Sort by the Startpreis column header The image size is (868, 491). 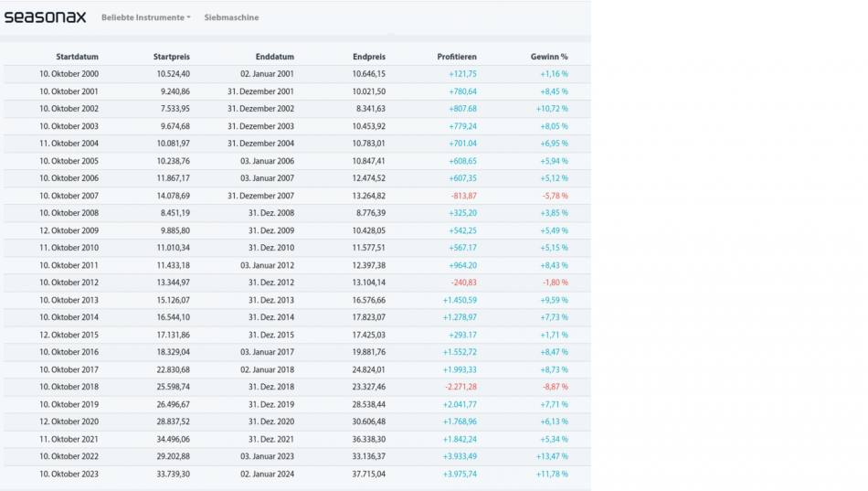pos(171,57)
